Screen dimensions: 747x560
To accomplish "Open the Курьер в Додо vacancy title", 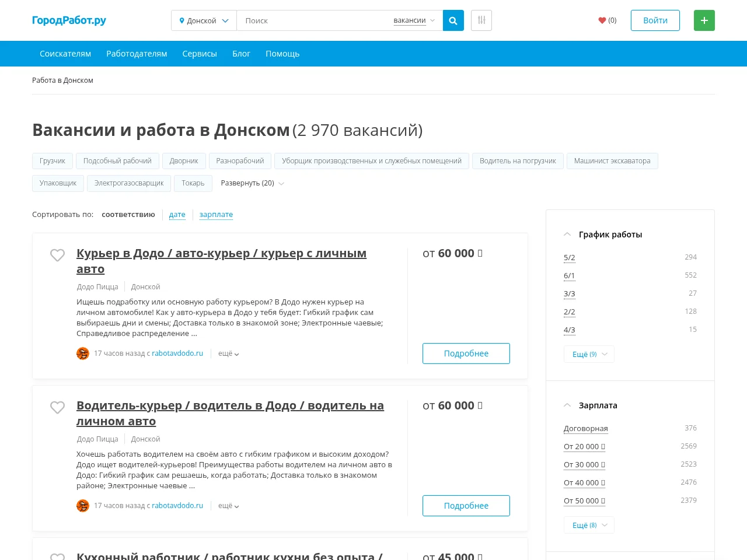I will pos(222,261).
